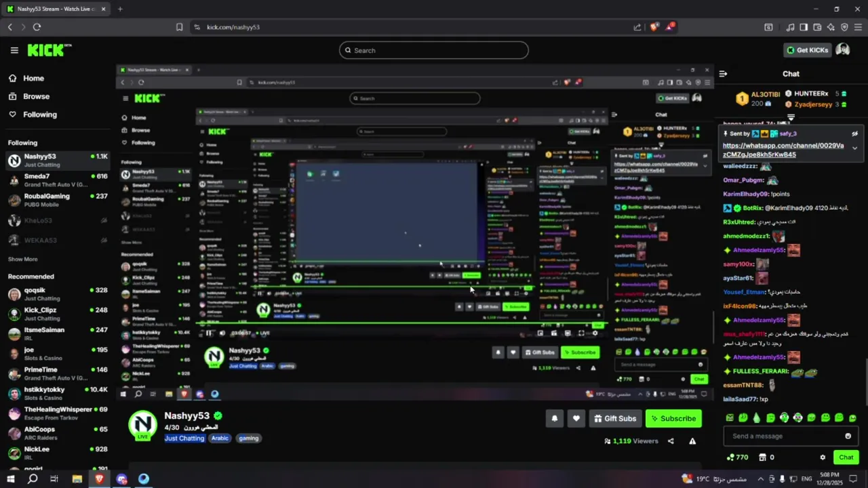The image size is (868, 488).
Task: Open the Brave playlist music note icon
Action: [790, 27]
